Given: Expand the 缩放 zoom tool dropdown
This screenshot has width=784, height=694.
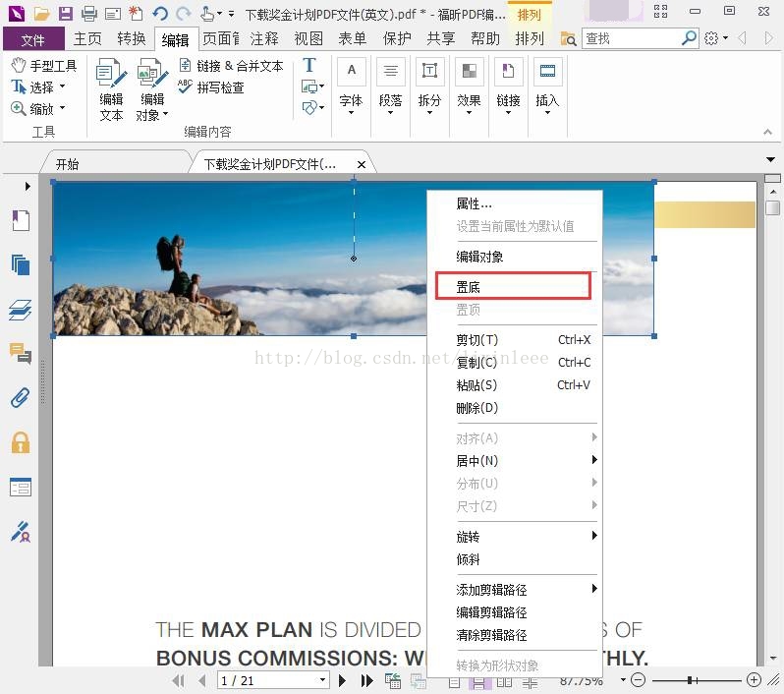Looking at the screenshot, I should coord(63,107).
